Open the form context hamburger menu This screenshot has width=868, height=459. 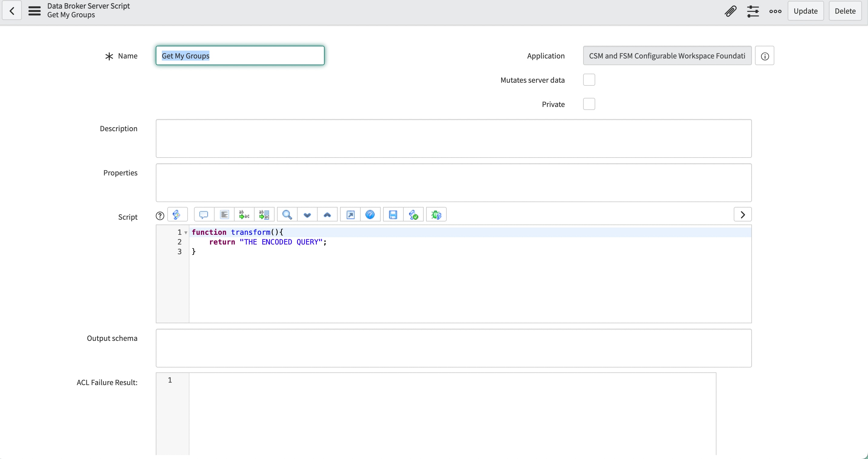click(x=34, y=11)
